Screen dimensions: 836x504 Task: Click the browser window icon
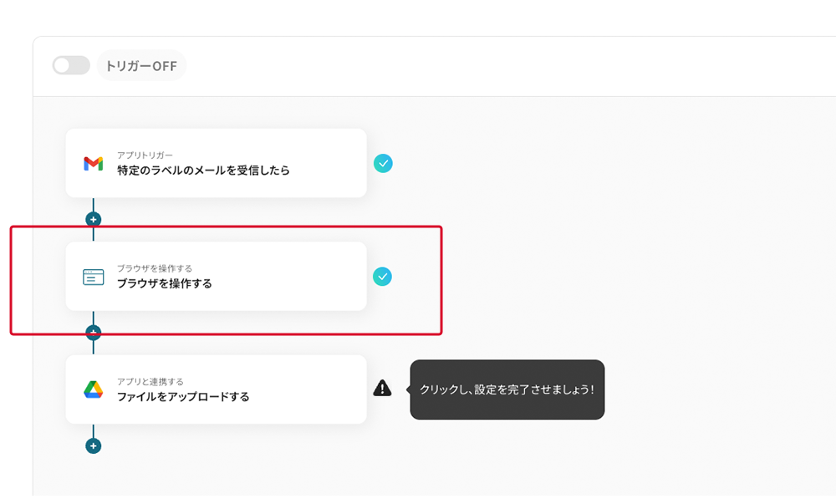click(93, 277)
